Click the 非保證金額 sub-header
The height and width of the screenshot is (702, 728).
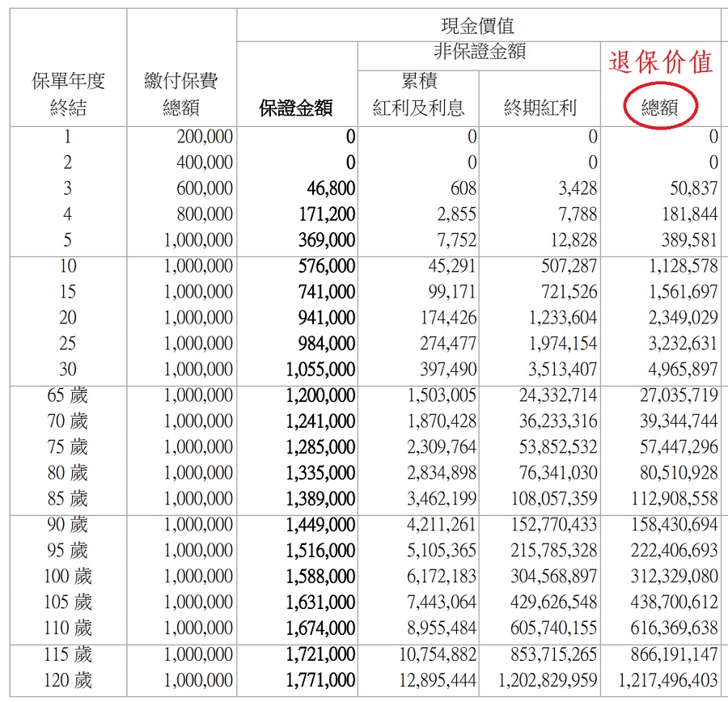pos(478,53)
